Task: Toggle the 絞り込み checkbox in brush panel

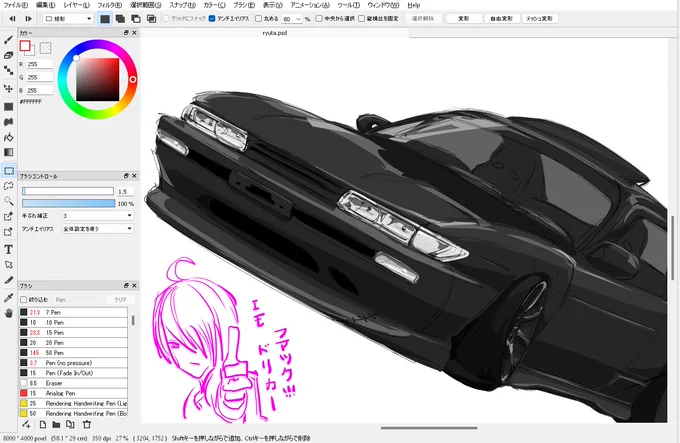Action: coord(24,300)
